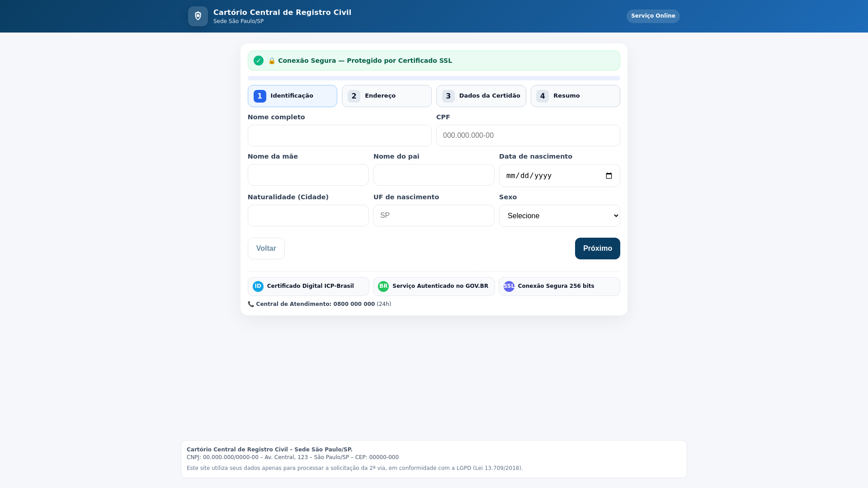Click the Data de nascimento date field
The width and height of the screenshot is (868, 488).
pyautogui.click(x=560, y=176)
